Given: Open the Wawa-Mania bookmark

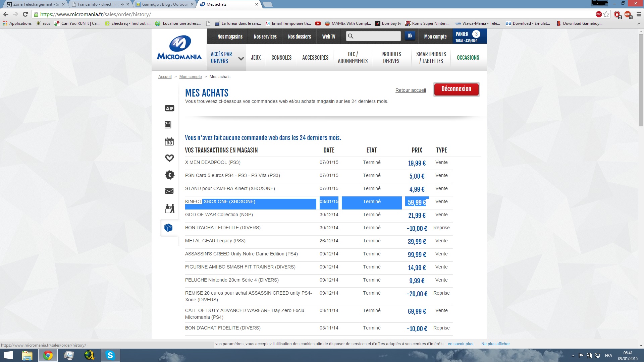Looking at the screenshot, I should [x=478, y=23].
